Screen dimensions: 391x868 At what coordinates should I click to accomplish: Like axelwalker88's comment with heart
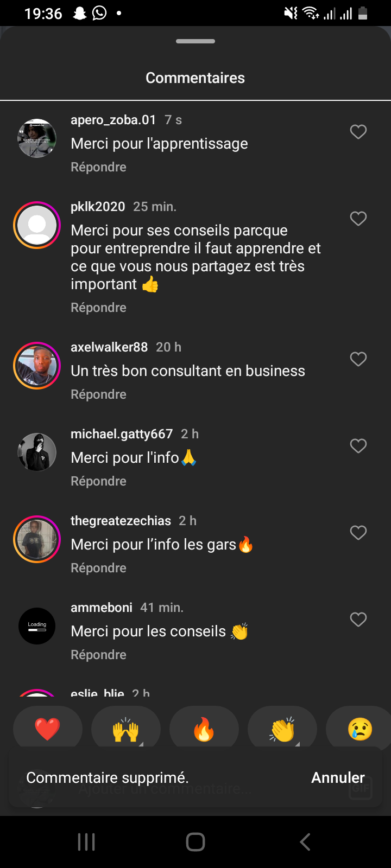click(358, 359)
